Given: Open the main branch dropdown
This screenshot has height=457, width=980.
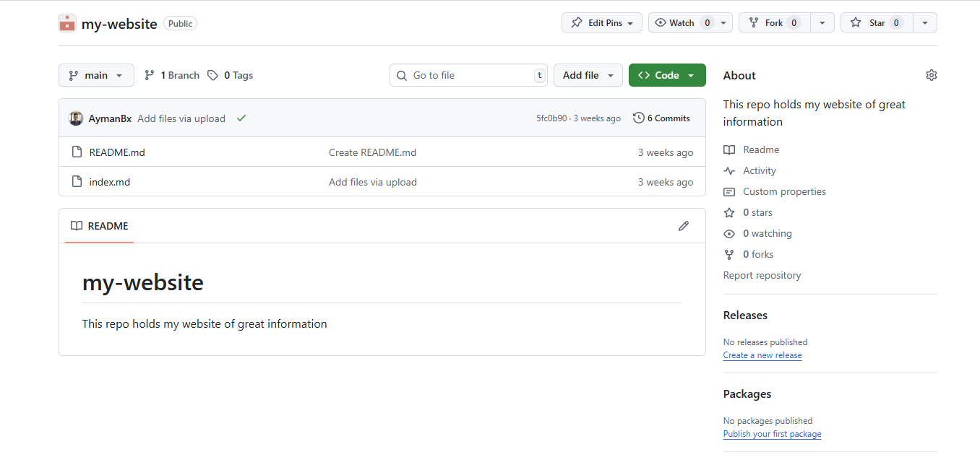Looking at the screenshot, I should click(96, 74).
